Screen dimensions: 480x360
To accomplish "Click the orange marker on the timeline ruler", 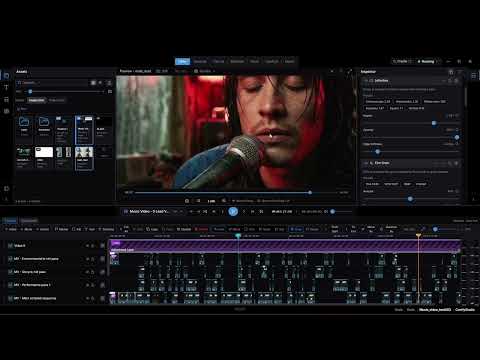I will [418, 236].
